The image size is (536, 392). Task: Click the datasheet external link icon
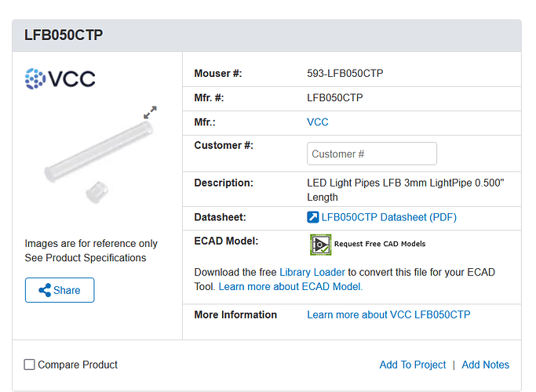pyautogui.click(x=312, y=217)
